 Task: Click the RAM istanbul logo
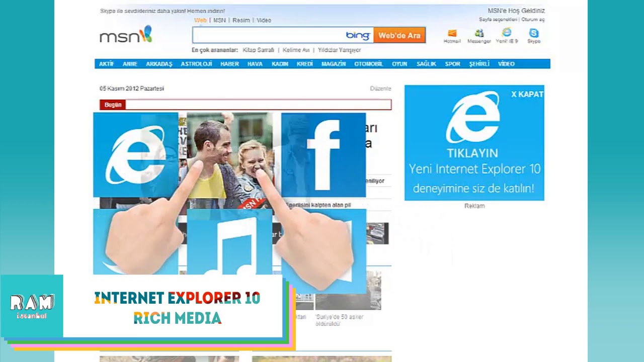(x=32, y=306)
